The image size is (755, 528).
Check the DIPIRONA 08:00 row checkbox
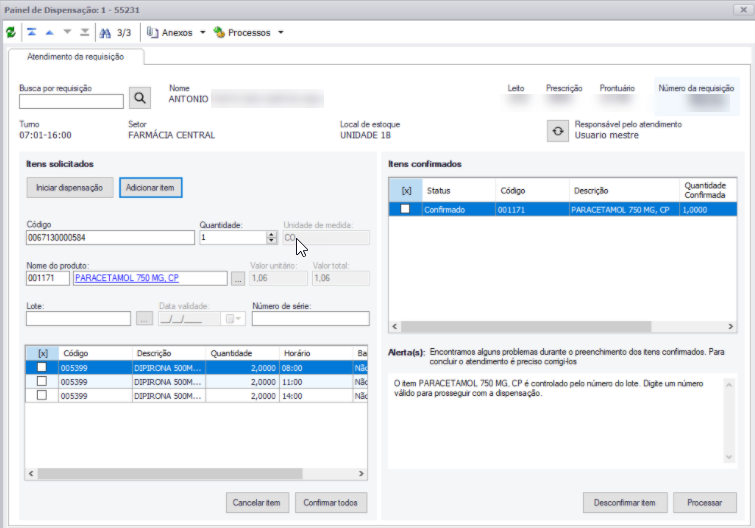(42, 368)
